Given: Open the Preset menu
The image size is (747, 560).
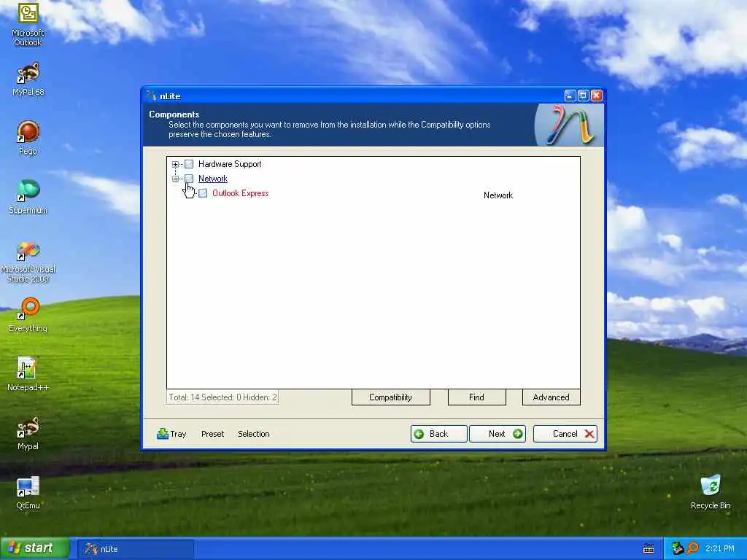Looking at the screenshot, I should click(212, 434).
